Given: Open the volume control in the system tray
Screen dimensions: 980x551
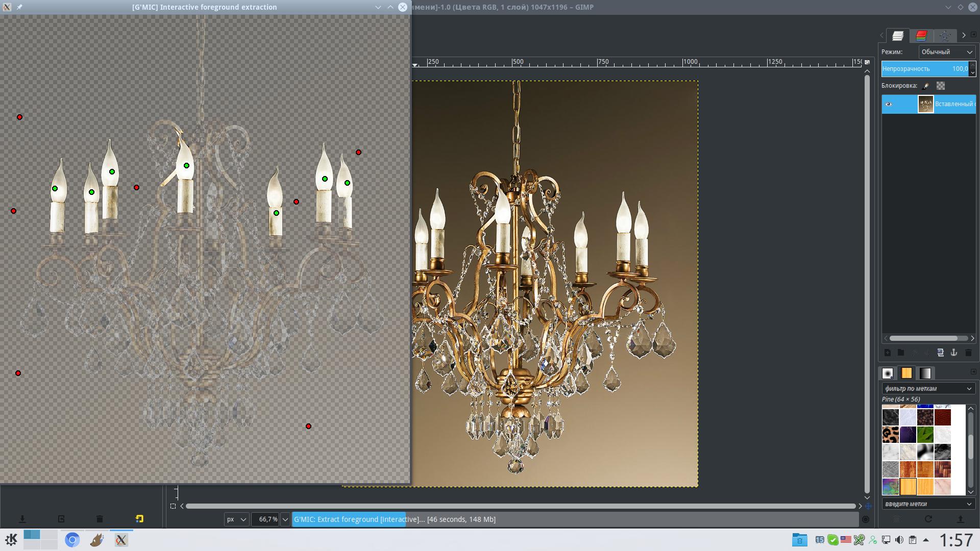Looking at the screenshot, I should click(x=899, y=540).
